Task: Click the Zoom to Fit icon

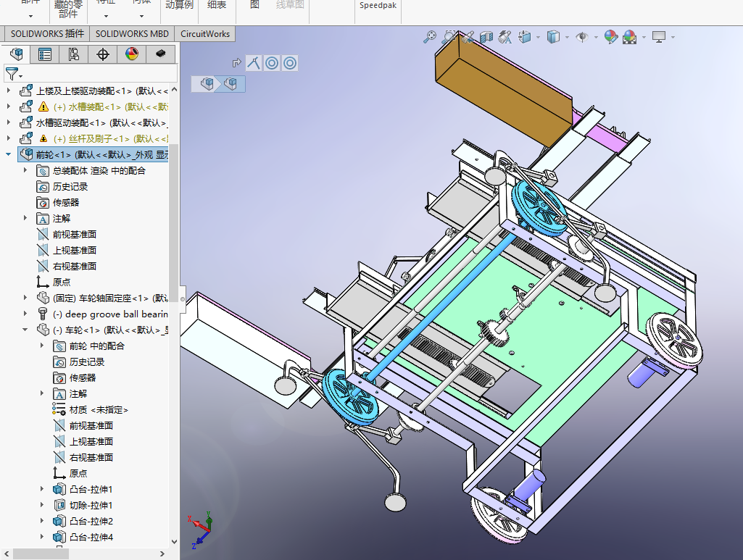Action: [x=430, y=37]
